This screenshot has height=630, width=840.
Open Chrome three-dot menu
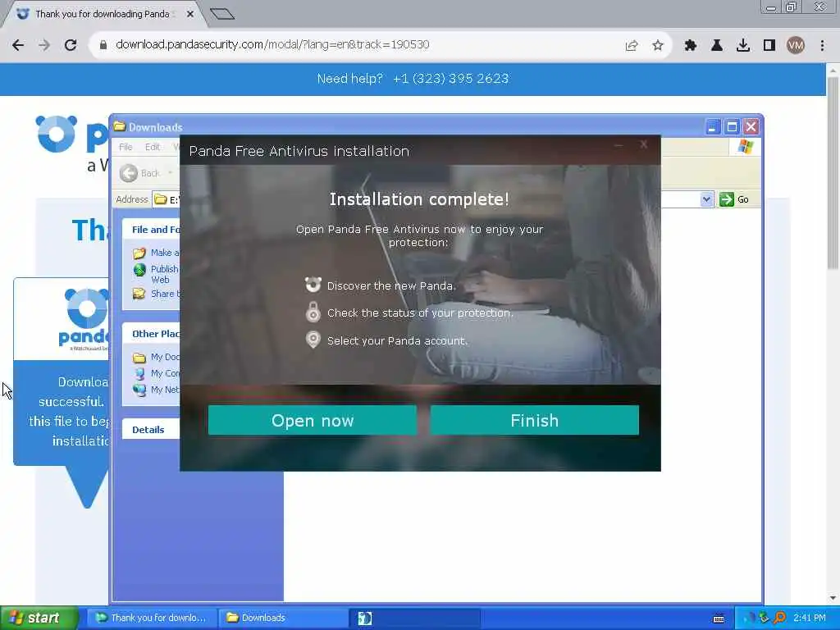[822, 46]
